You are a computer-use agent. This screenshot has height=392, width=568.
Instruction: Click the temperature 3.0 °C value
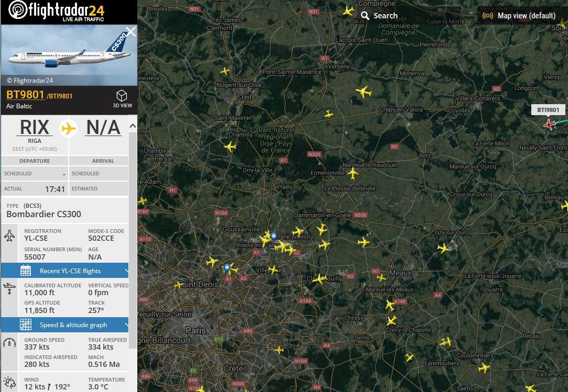[98, 387]
